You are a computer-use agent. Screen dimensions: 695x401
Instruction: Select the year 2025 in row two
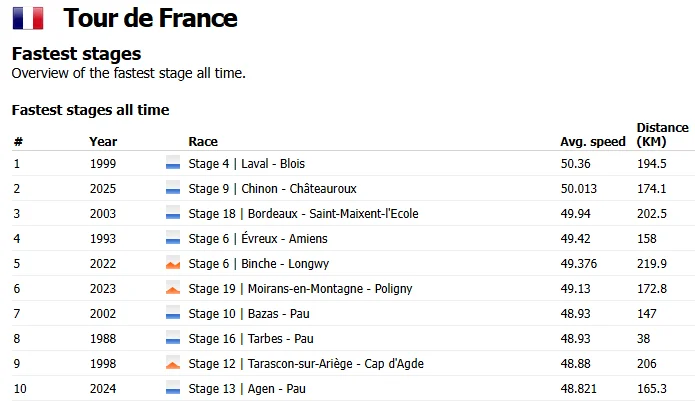[103, 189]
